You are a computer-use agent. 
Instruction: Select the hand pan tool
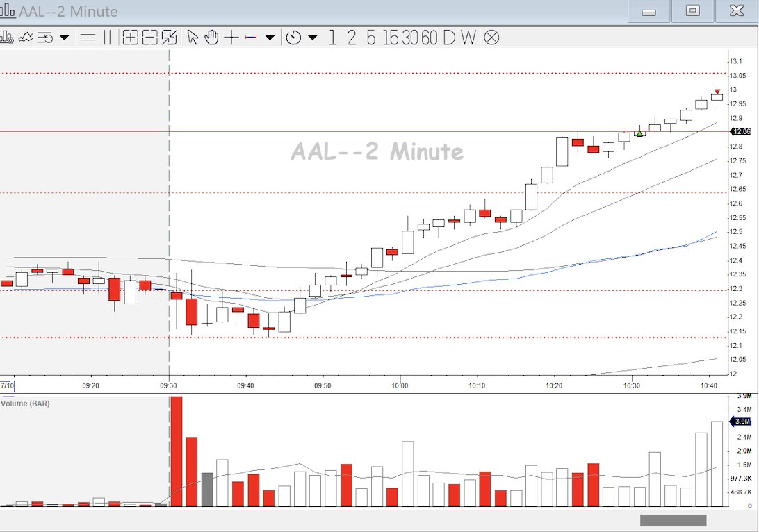(211, 38)
